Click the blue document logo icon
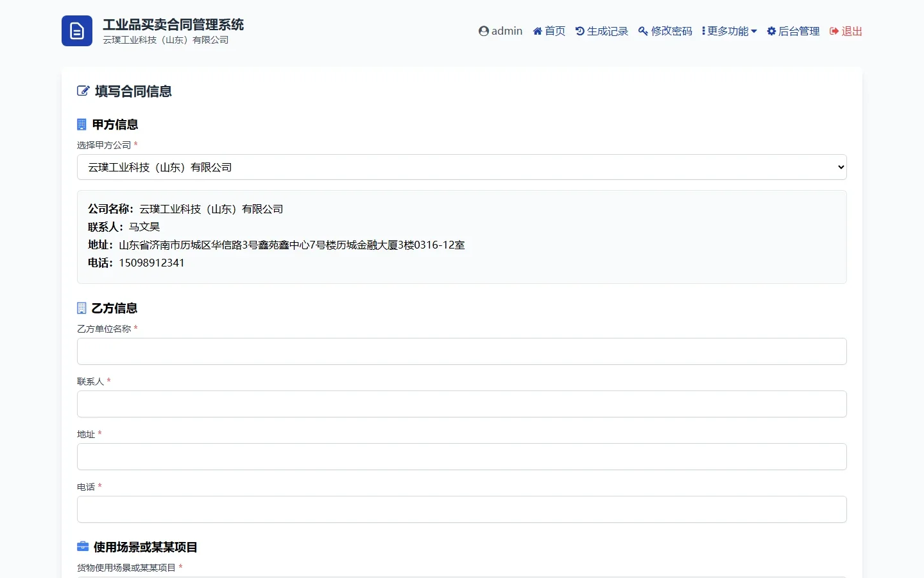This screenshot has height=578, width=924. 77,31
